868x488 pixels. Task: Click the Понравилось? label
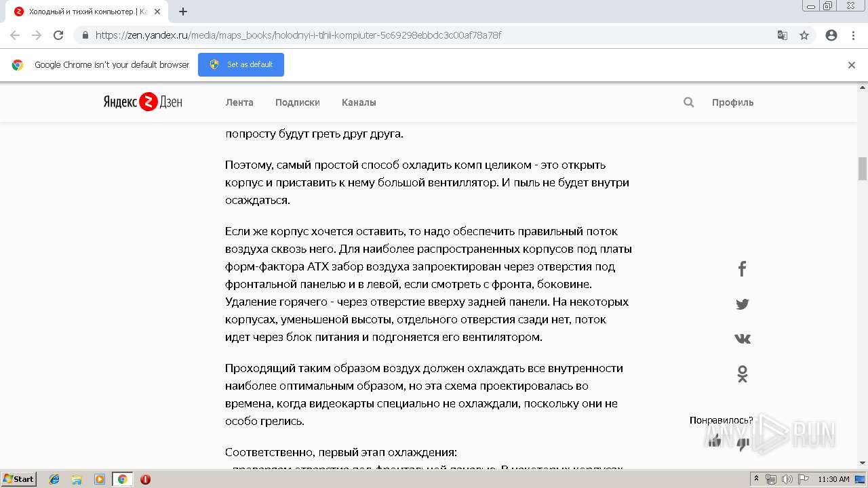[x=721, y=420]
